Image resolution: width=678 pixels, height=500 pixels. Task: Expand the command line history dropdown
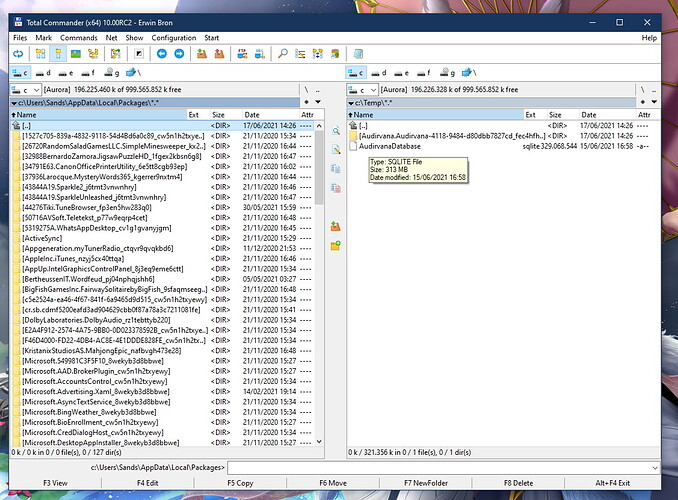point(655,468)
